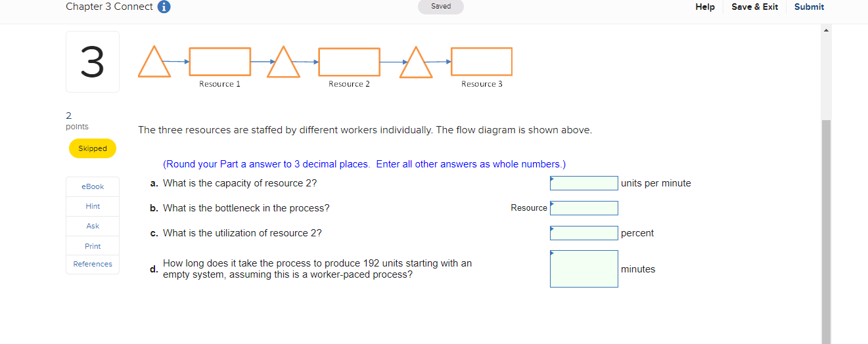
Task: Submit the assignment
Action: click(809, 7)
